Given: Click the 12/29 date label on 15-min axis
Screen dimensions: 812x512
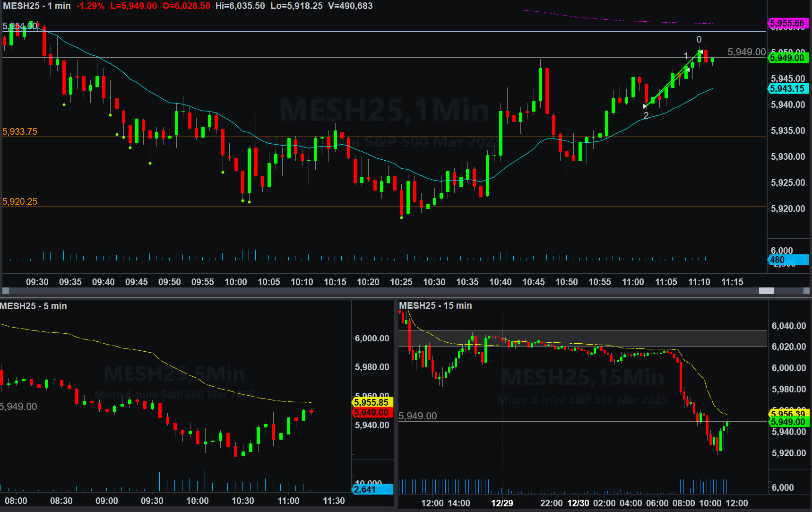Looking at the screenshot, I should 502,503.
